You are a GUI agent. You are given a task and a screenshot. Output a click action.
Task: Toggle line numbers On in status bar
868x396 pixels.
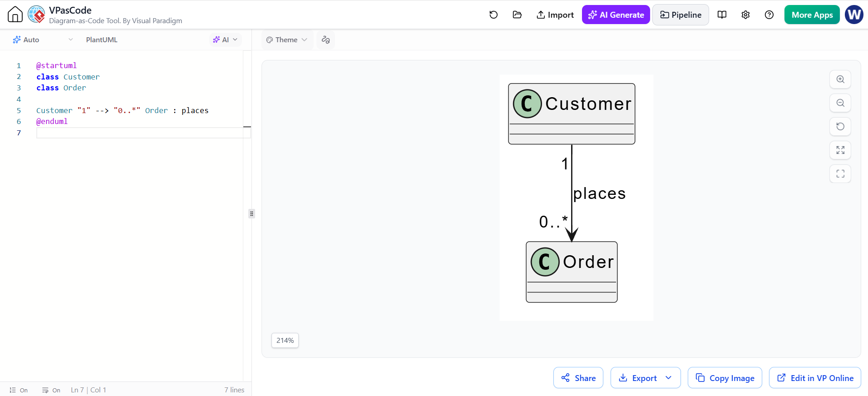[19, 390]
